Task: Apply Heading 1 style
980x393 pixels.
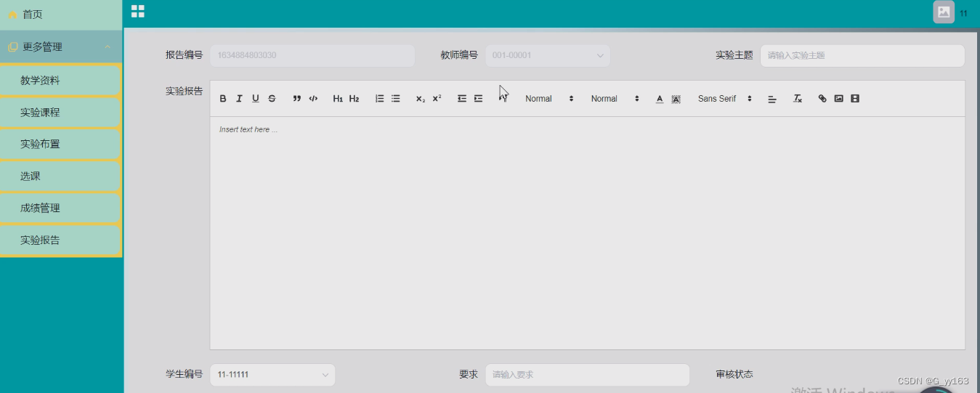Action: [338, 99]
